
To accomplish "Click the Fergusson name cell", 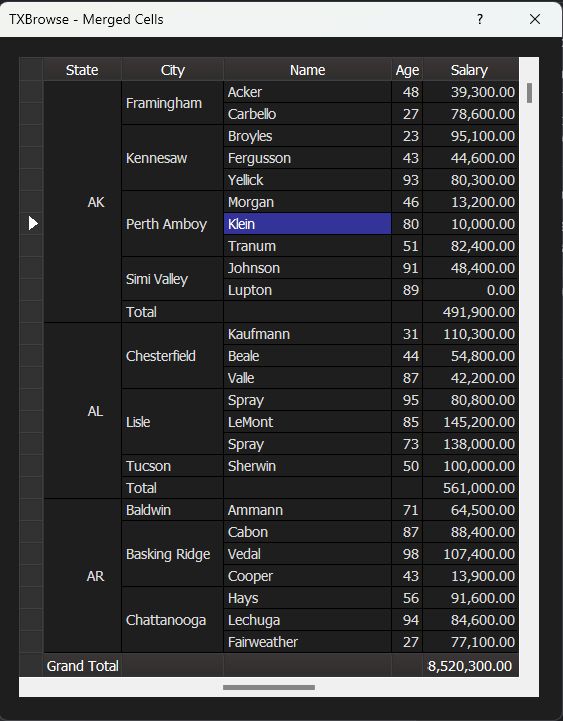I will tap(307, 158).
